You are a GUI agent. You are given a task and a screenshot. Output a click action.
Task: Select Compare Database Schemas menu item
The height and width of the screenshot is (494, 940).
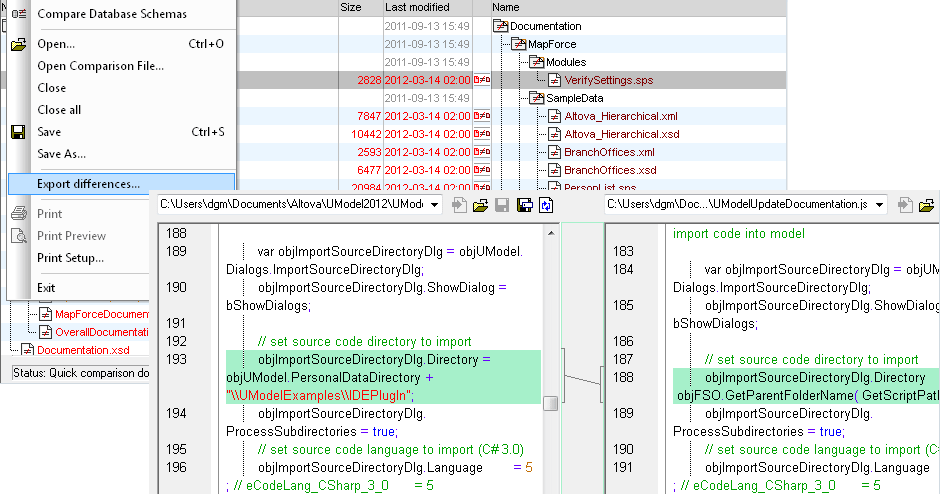coord(112,14)
